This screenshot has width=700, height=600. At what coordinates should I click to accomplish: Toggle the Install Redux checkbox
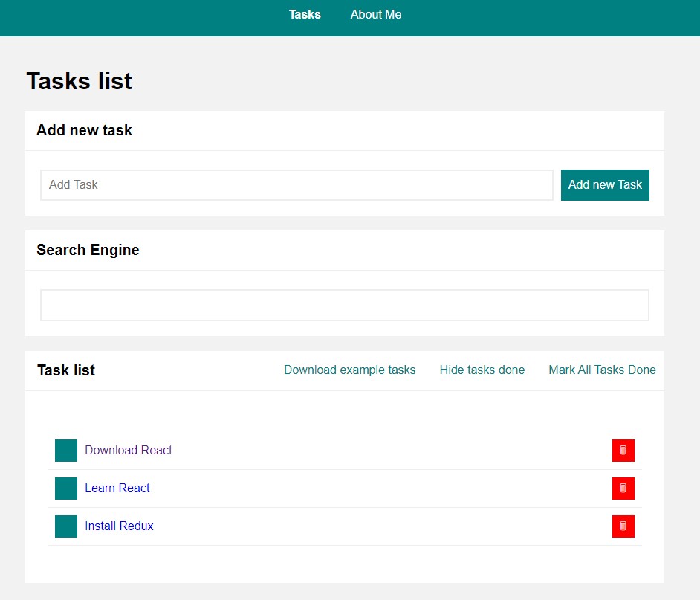click(65, 526)
